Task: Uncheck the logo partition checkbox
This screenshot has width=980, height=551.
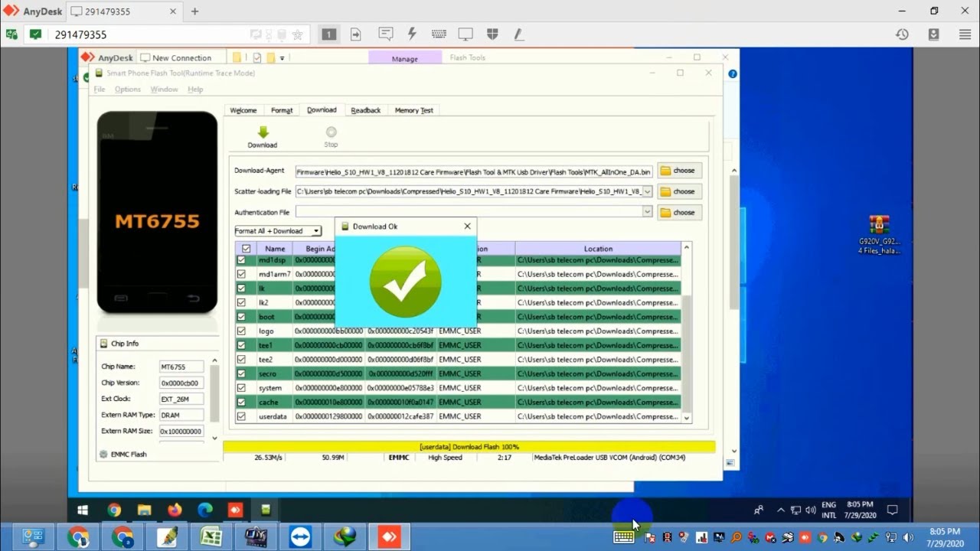Action: 241,331
